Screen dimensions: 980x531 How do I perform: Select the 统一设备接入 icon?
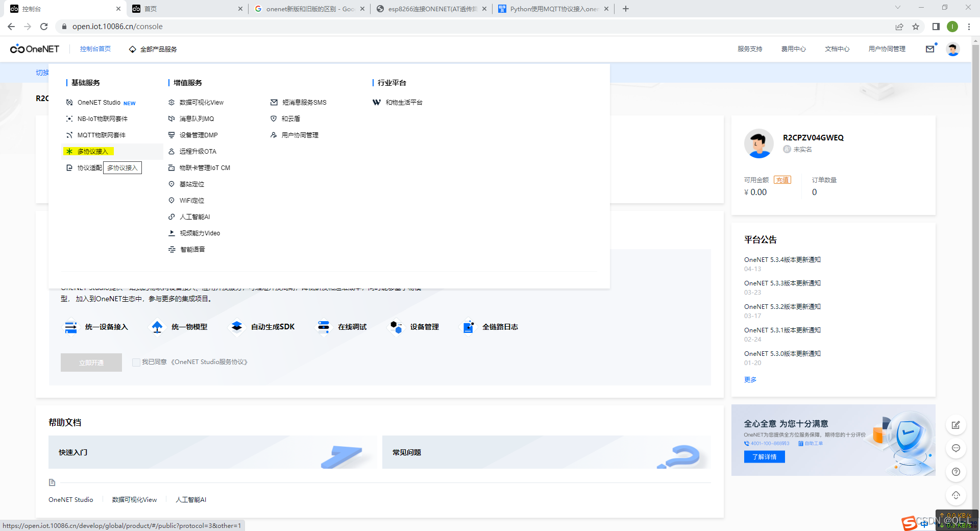pyautogui.click(x=71, y=327)
